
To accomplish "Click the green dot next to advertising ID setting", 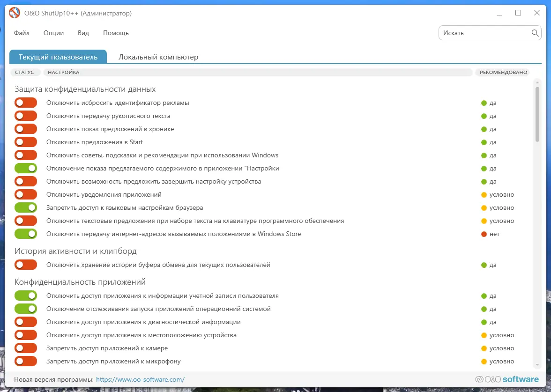I will tap(483, 103).
